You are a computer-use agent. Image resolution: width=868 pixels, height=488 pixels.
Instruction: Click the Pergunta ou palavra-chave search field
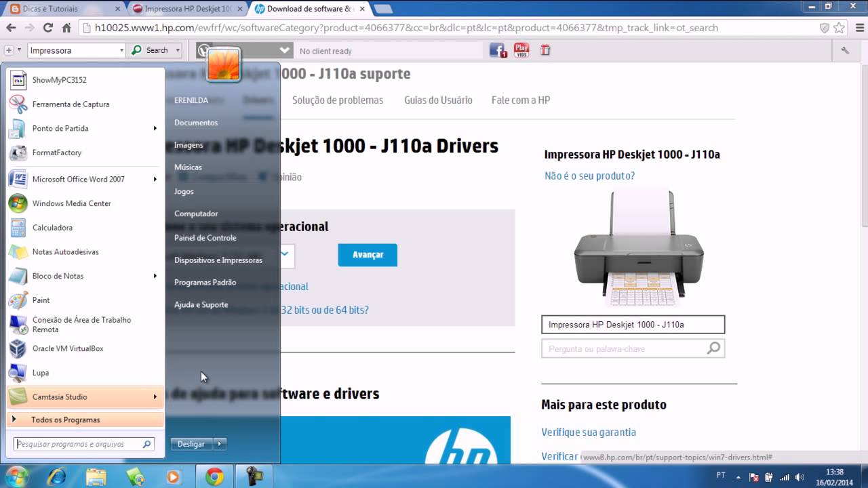pos(633,348)
